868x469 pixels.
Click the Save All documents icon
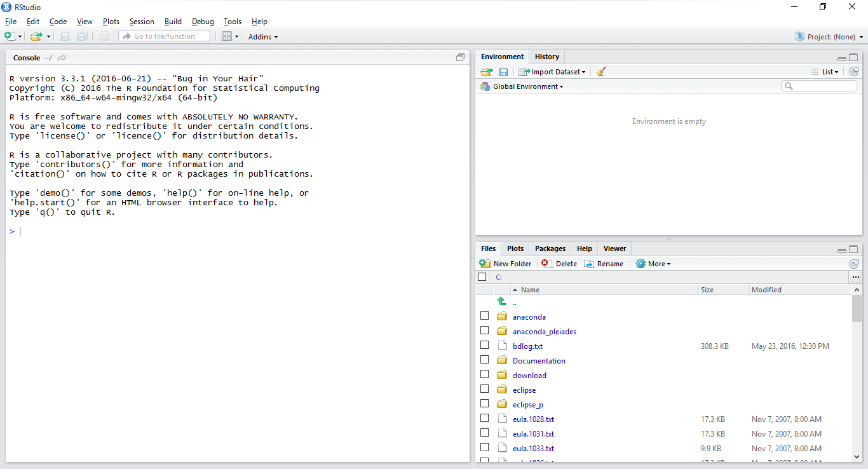tap(83, 36)
